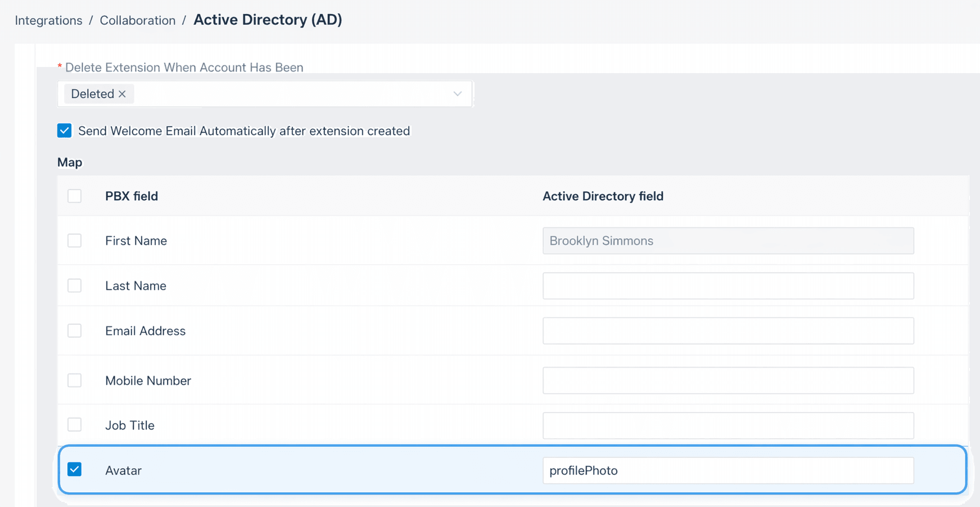The width and height of the screenshot is (980, 507).
Task: Click the Job Title Active Directory input
Action: 728,425
